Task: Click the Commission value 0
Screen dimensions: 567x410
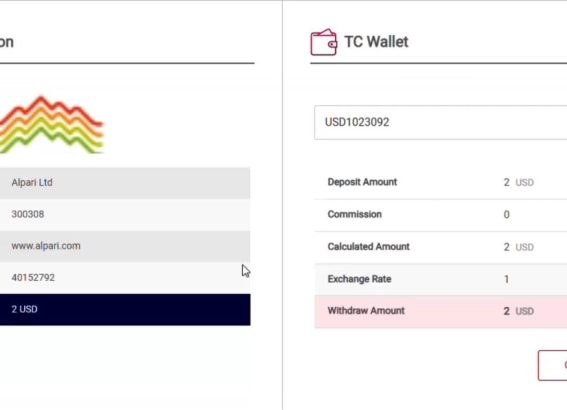Action: point(507,214)
